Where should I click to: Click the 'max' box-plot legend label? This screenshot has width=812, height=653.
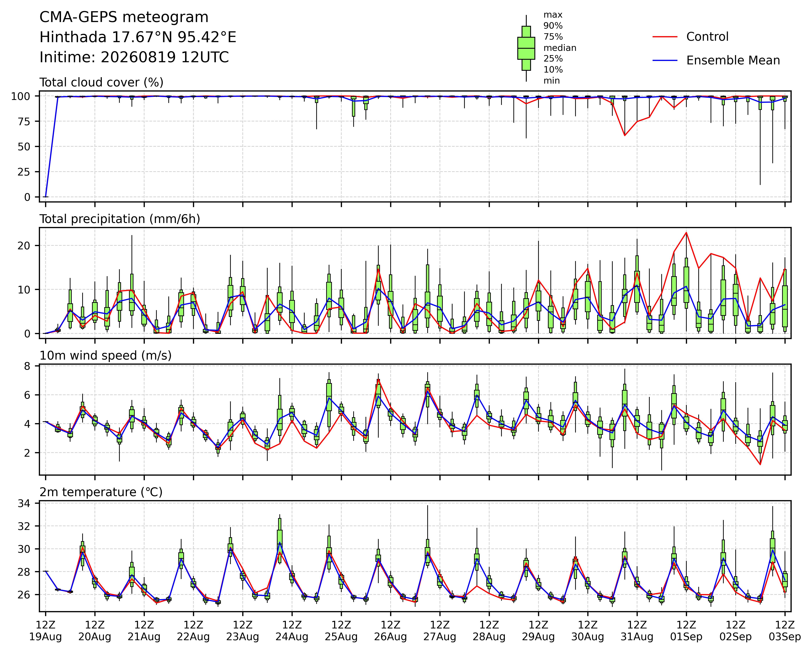click(553, 15)
